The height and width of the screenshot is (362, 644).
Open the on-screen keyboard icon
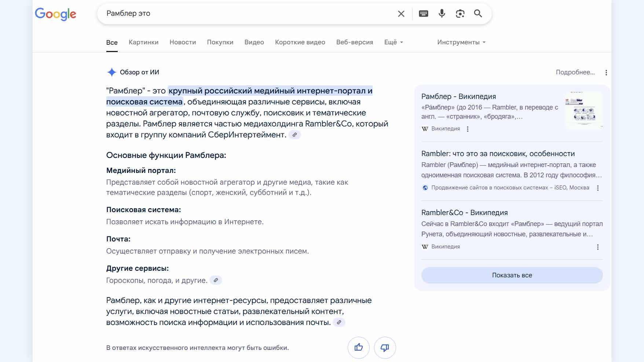[424, 14]
